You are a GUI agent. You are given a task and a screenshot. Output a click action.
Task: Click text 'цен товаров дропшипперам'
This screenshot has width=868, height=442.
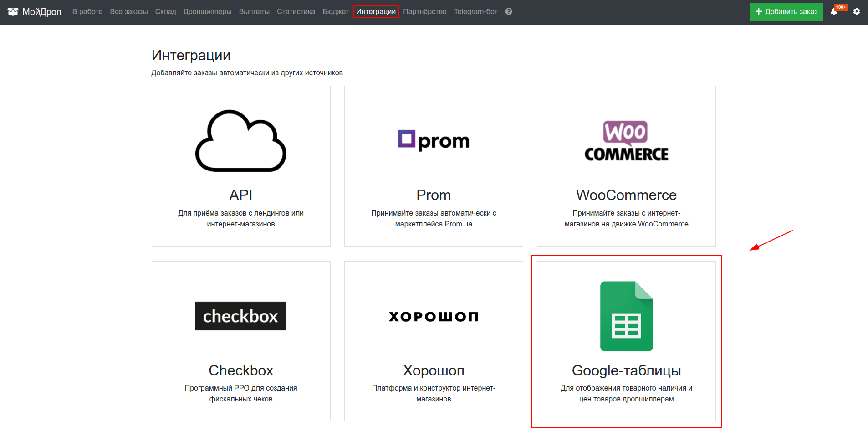626,399
